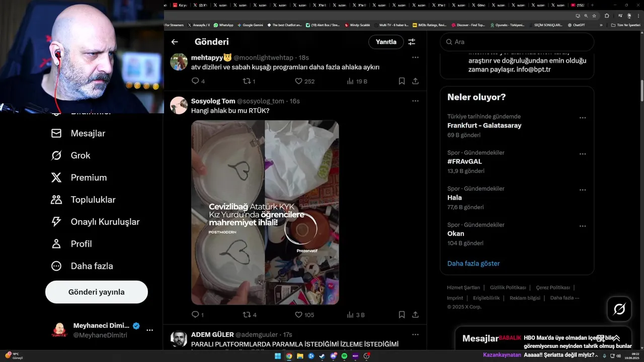This screenshot has width=644, height=362.
Task: Open Sosyolog Tom's profile avatar
Action: [x=179, y=106]
